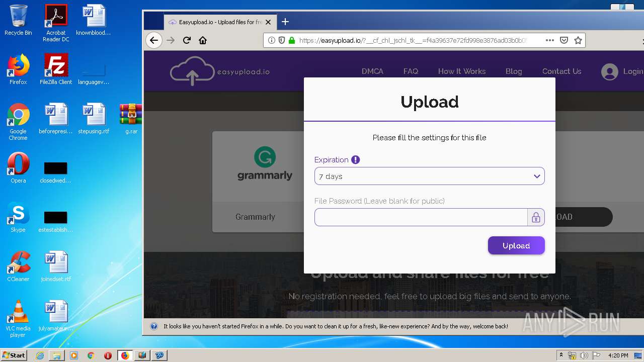
Task: Open Internet Explorer from taskbar
Action: 40,355
